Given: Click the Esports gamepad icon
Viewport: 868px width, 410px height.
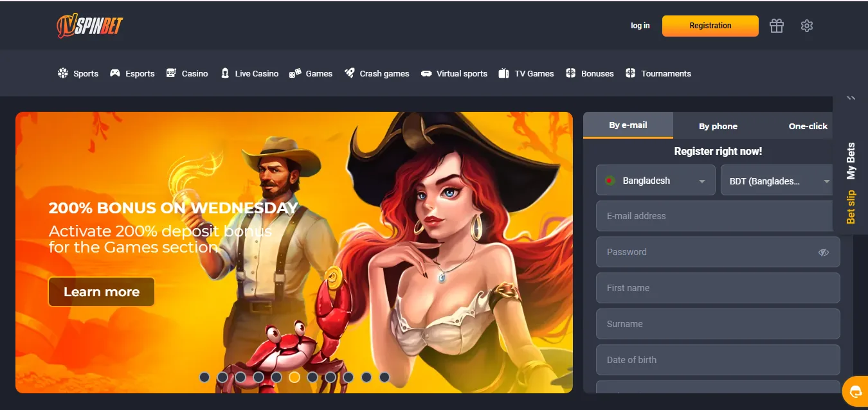Looking at the screenshot, I should coord(115,73).
